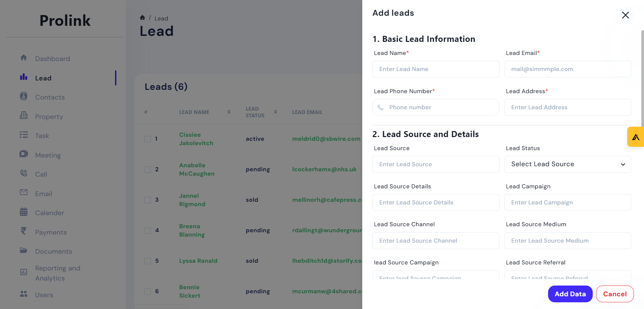Click the Call phone icon in sidebar
The image size is (644, 309).
coord(23,174)
